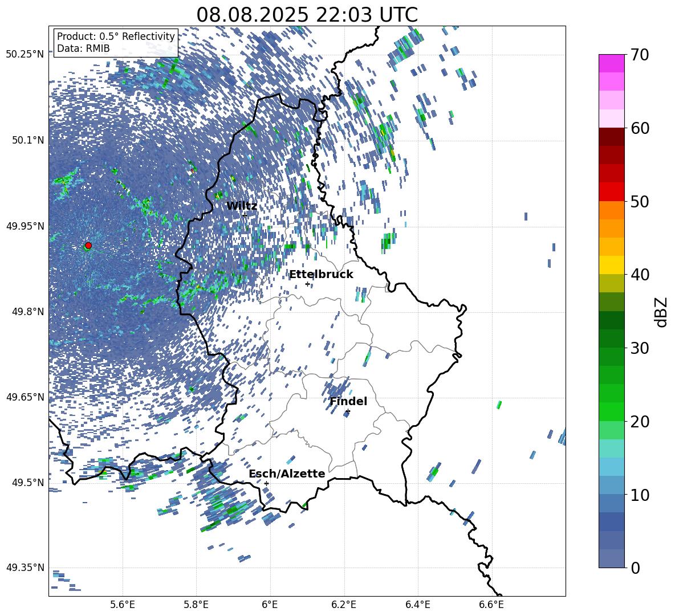Click the 49.95°N latitude label
675x616 pixels.
[25, 226]
